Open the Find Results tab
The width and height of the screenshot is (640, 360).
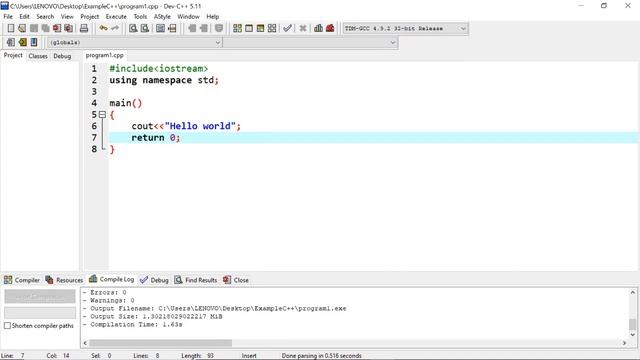point(196,280)
